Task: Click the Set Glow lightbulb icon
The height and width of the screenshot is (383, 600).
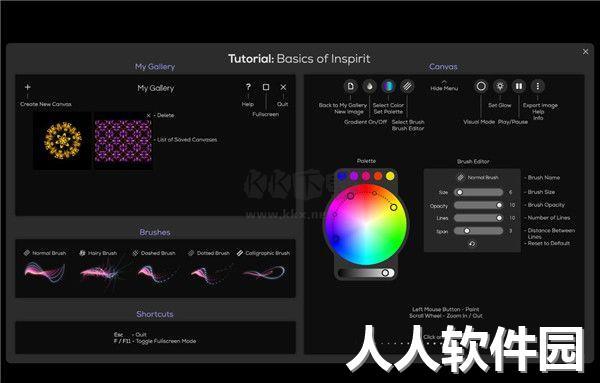Action: click(500, 86)
